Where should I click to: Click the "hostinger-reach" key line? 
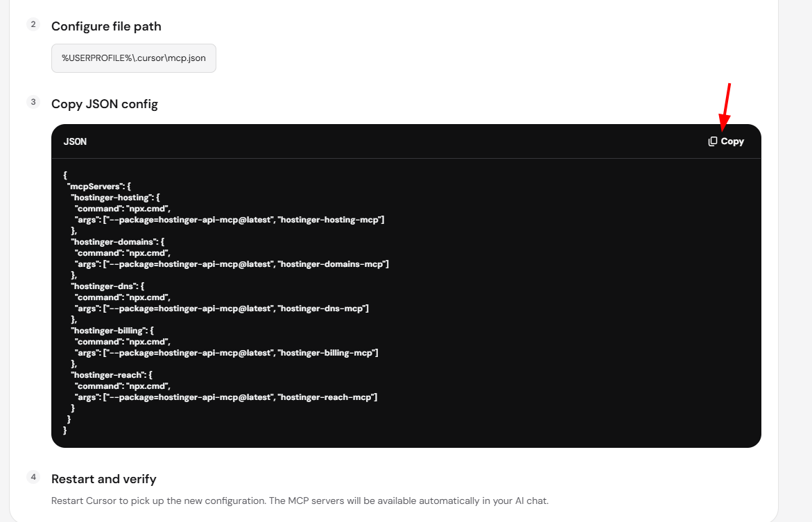tap(112, 375)
